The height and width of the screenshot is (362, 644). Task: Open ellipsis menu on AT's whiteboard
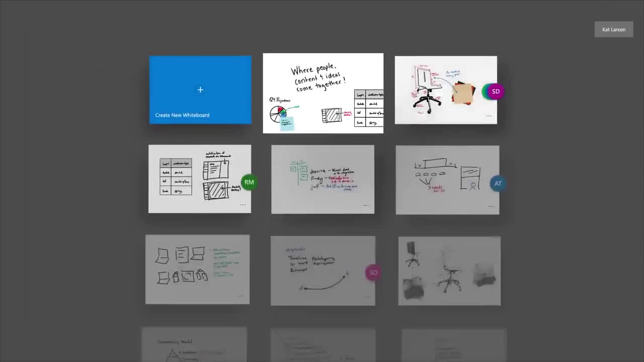(x=491, y=206)
